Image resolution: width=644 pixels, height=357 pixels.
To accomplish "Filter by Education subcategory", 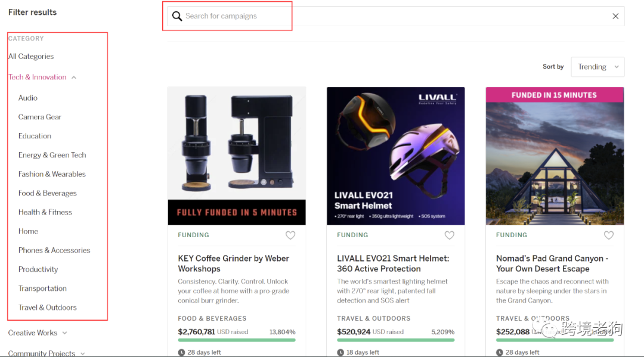I will coord(35,136).
